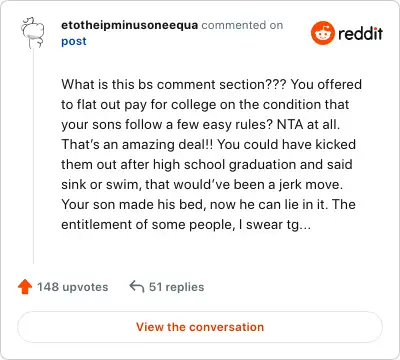Click the "View the conversation" button
The height and width of the screenshot is (360, 400).
tap(200, 327)
